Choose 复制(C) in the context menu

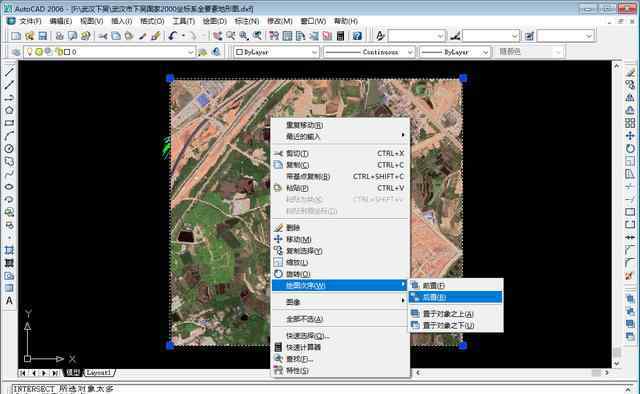point(340,165)
